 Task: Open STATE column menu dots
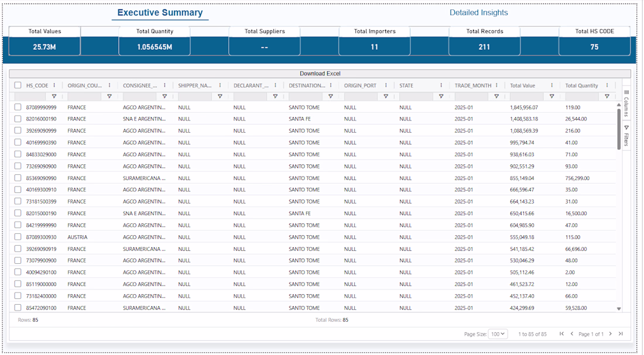click(441, 85)
